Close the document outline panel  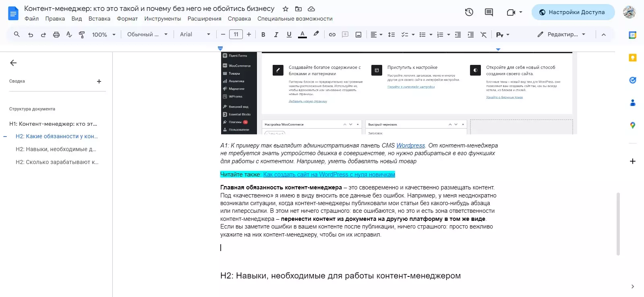click(x=13, y=63)
